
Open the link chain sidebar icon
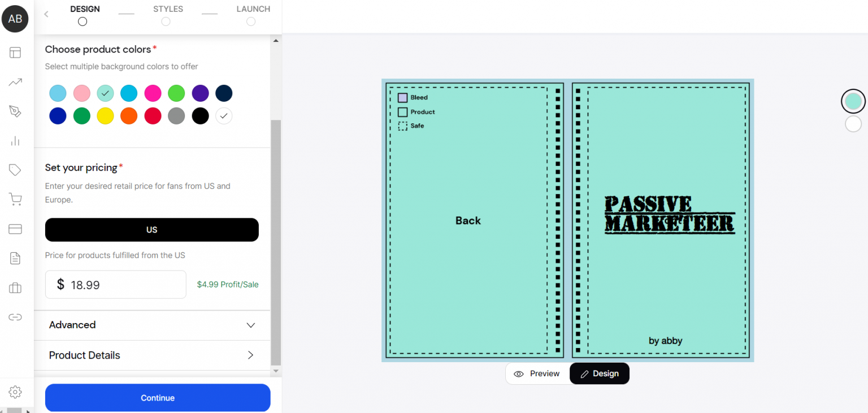[x=15, y=317]
